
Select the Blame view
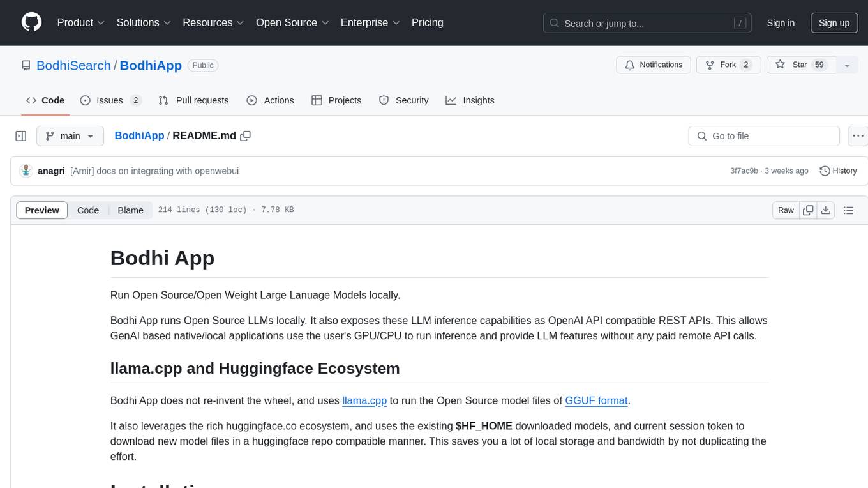(130, 210)
